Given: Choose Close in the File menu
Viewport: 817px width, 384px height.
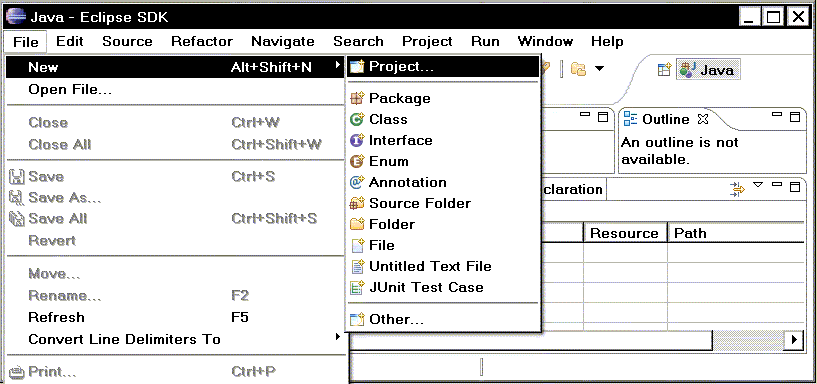Looking at the screenshot, I should click(x=176, y=122).
